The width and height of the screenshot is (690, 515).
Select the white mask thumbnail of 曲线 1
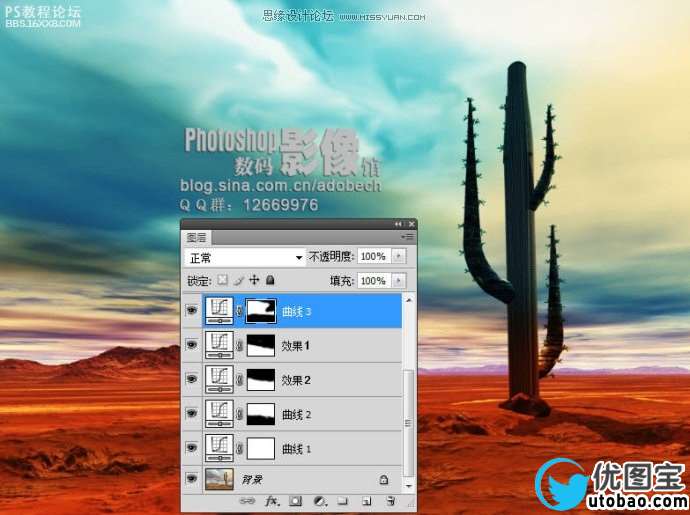pos(261,448)
